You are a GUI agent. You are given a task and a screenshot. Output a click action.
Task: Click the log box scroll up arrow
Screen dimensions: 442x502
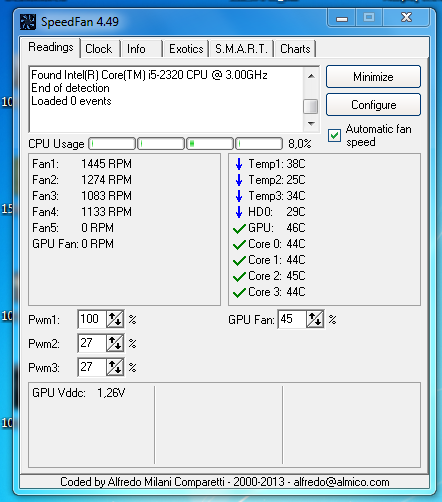tap(311, 76)
